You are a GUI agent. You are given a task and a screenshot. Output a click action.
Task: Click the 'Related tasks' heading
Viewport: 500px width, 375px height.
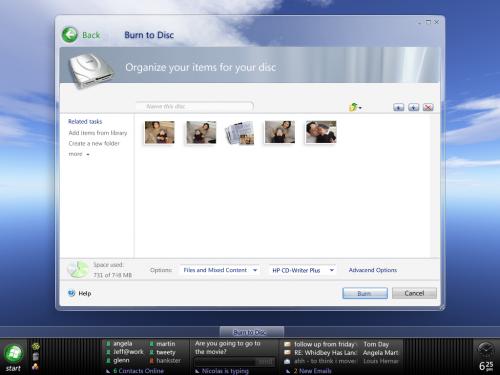85,121
